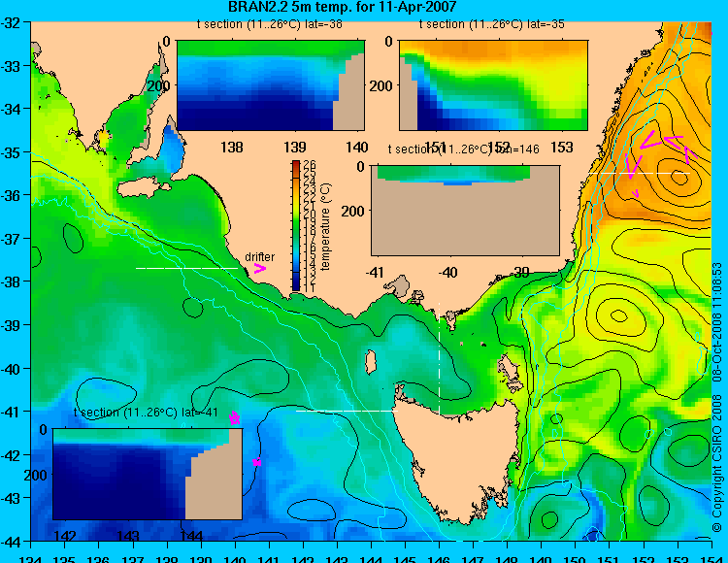Click the "153" tick of the lat=-35 inset
The height and width of the screenshot is (563, 728).
click(561, 148)
